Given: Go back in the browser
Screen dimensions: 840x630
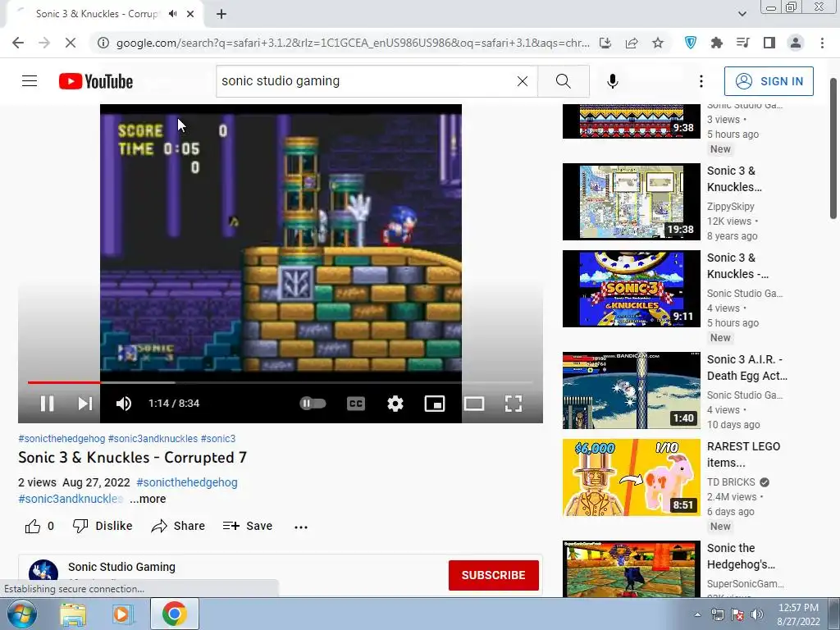Looking at the screenshot, I should pos(18,43).
